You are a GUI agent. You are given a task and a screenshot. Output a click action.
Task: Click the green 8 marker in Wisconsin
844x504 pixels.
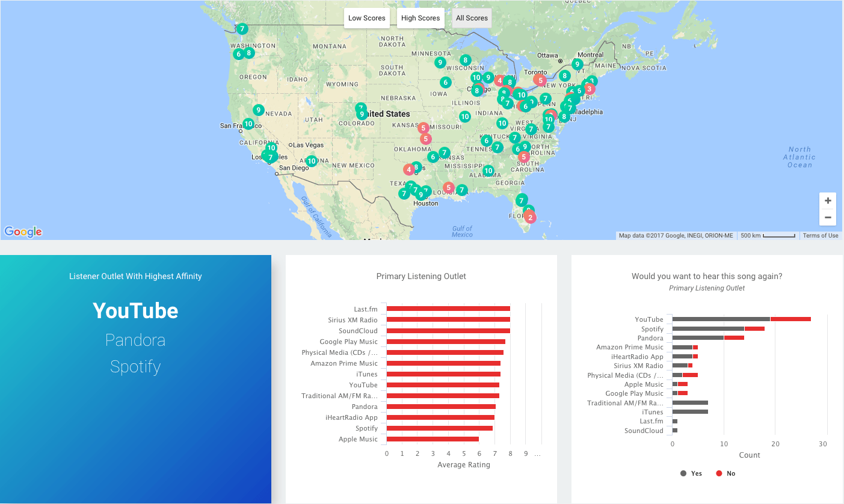(465, 60)
